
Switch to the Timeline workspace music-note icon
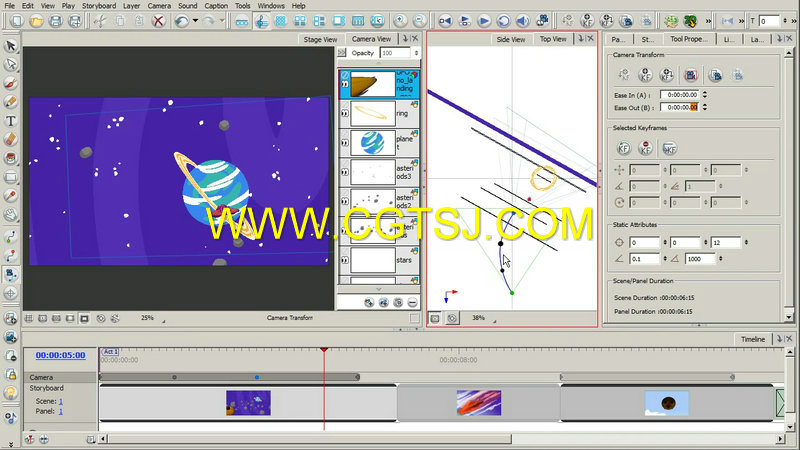pyautogui.click(x=261, y=21)
